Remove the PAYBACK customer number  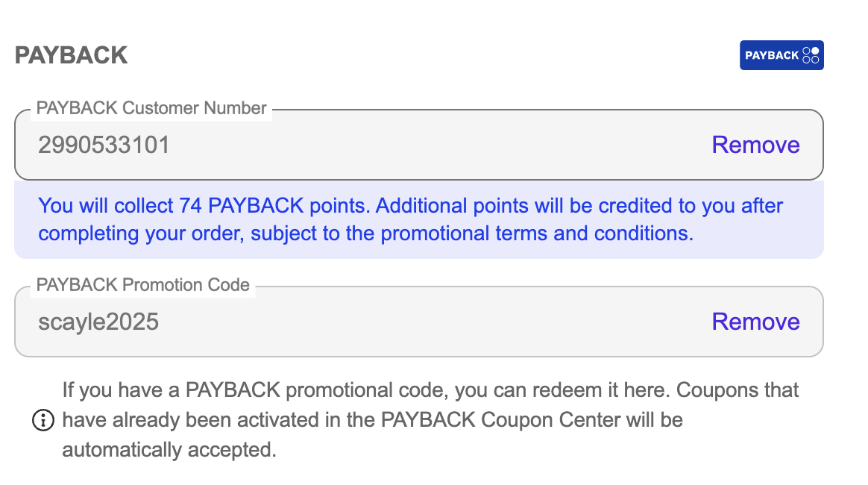pyautogui.click(x=755, y=145)
